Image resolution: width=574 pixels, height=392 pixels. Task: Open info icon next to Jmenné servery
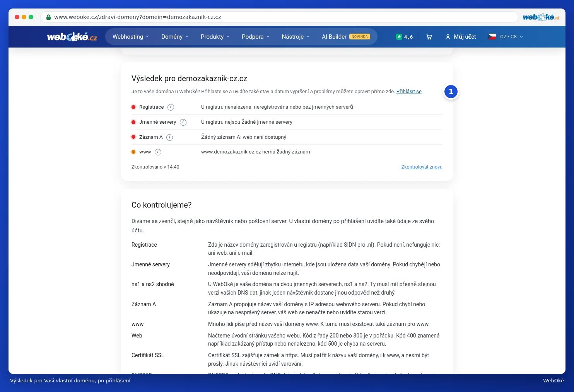[x=183, y=122]
